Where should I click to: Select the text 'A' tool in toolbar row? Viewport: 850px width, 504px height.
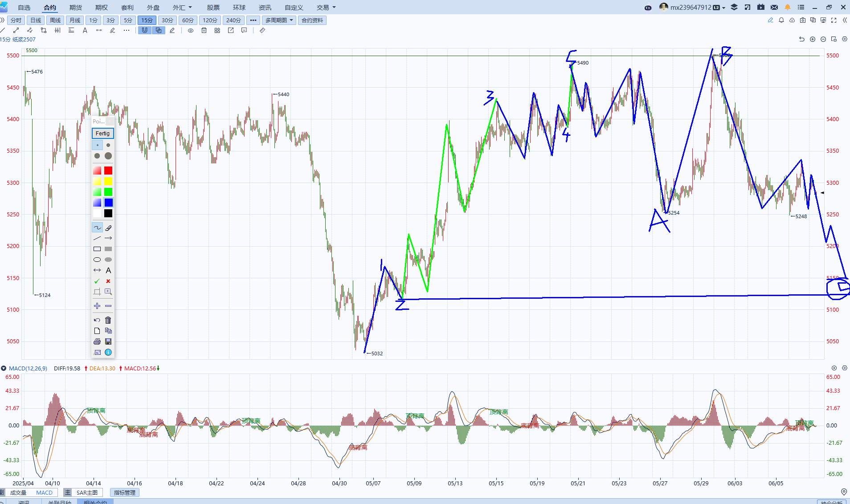pos(85,30)
